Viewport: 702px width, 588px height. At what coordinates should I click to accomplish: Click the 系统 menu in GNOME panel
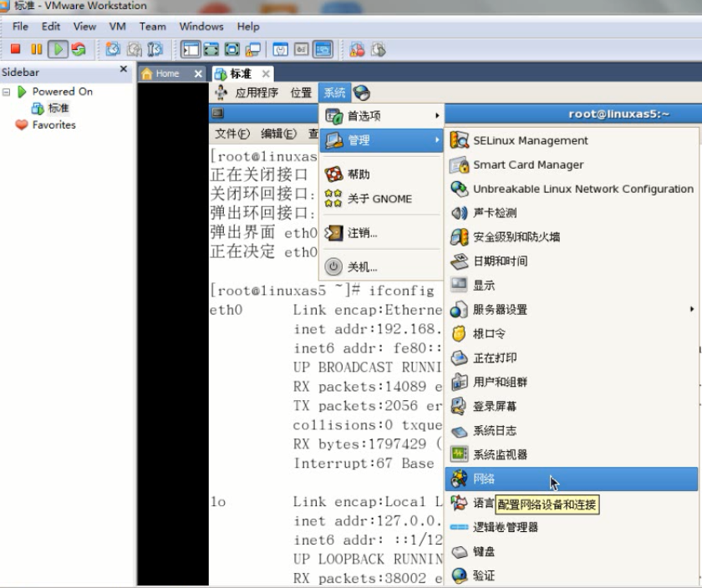point(334,93)
